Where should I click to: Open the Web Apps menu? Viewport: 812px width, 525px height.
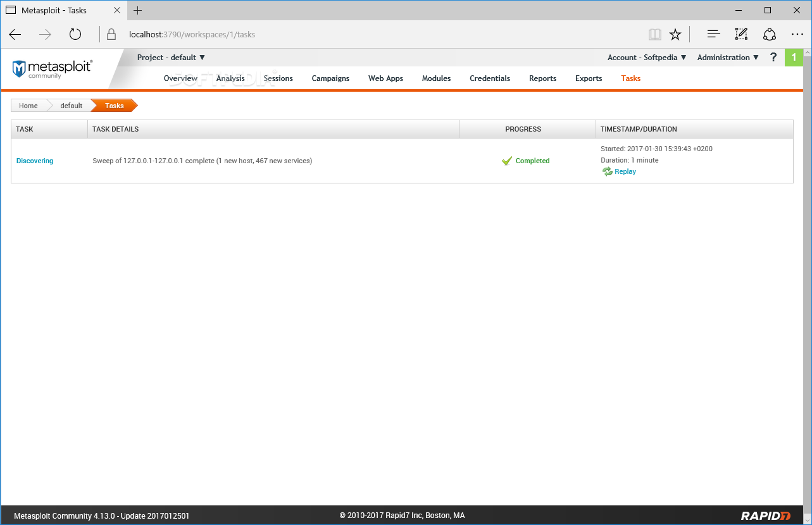point(385,78)
